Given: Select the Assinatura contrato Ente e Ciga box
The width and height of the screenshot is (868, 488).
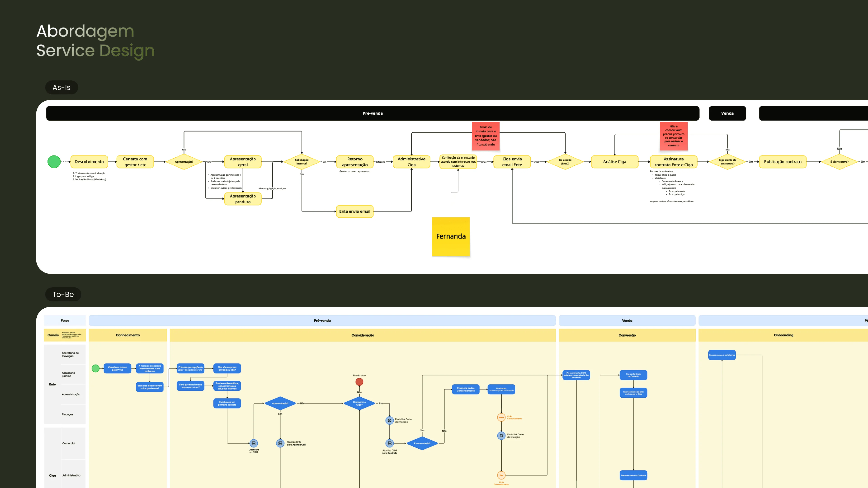Looking at the screenshot, I should tap(674, 162).
